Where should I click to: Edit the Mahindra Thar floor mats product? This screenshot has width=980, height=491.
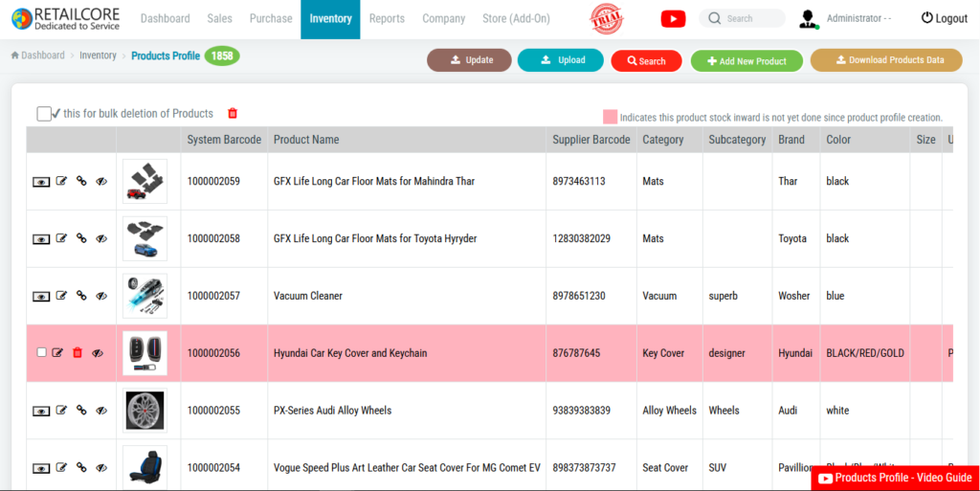point(61,181)
